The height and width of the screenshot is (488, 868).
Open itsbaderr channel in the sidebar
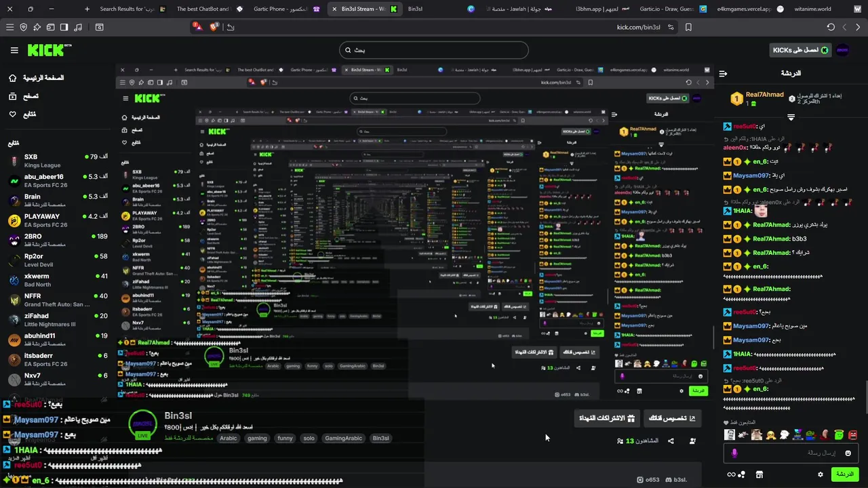tap(58, 359)
